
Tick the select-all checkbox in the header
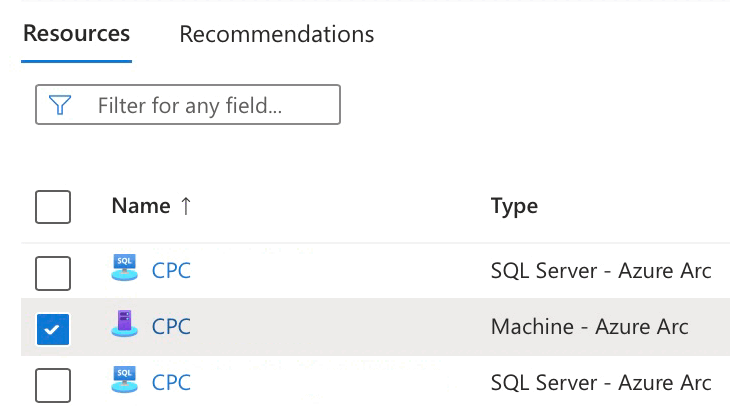coord(53,207)
